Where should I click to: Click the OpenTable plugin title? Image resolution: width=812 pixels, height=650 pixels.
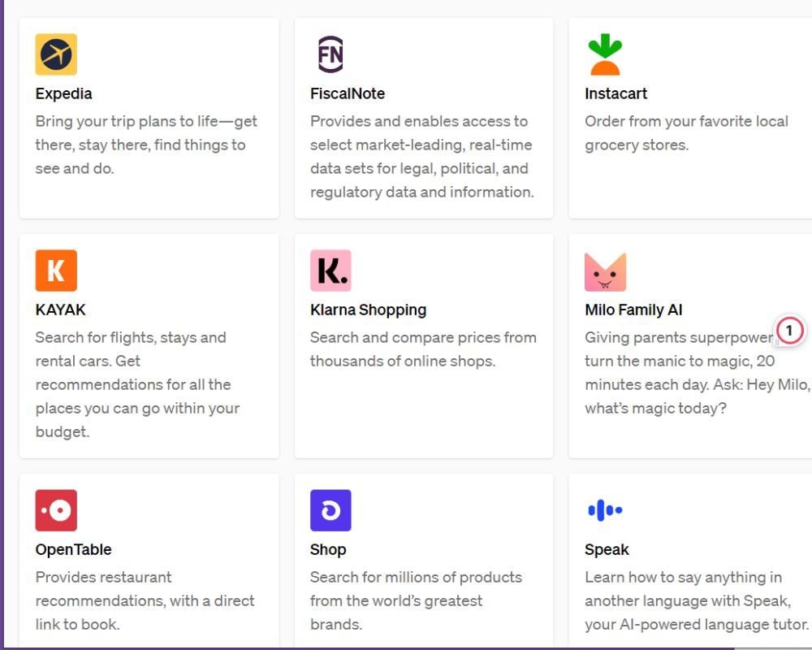tap(74, 549)
